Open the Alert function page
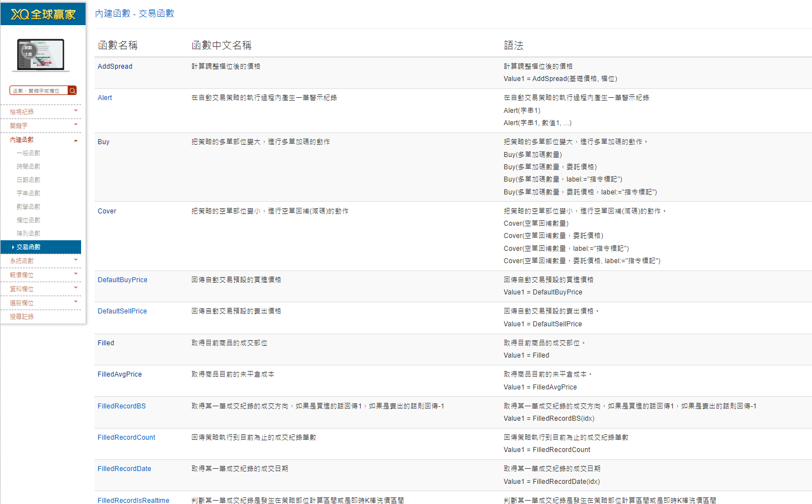The width and height of the screenshot is (812, 504). pos(105,98)
